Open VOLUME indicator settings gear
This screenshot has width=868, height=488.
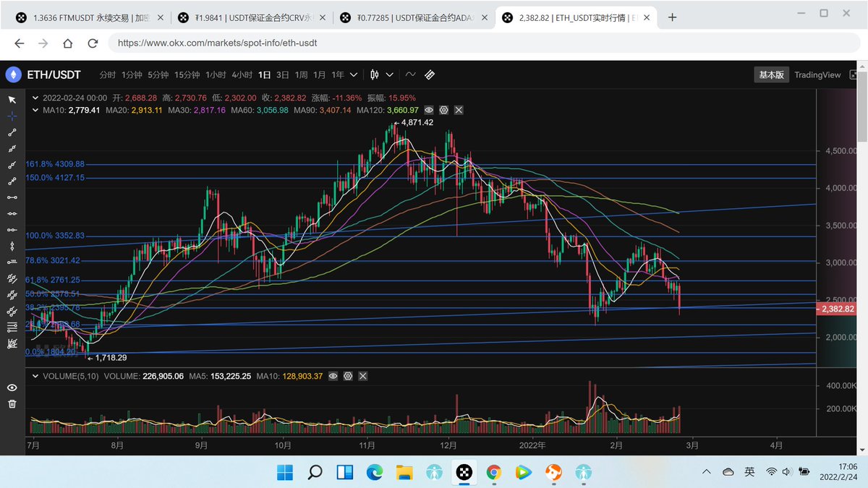348,376
